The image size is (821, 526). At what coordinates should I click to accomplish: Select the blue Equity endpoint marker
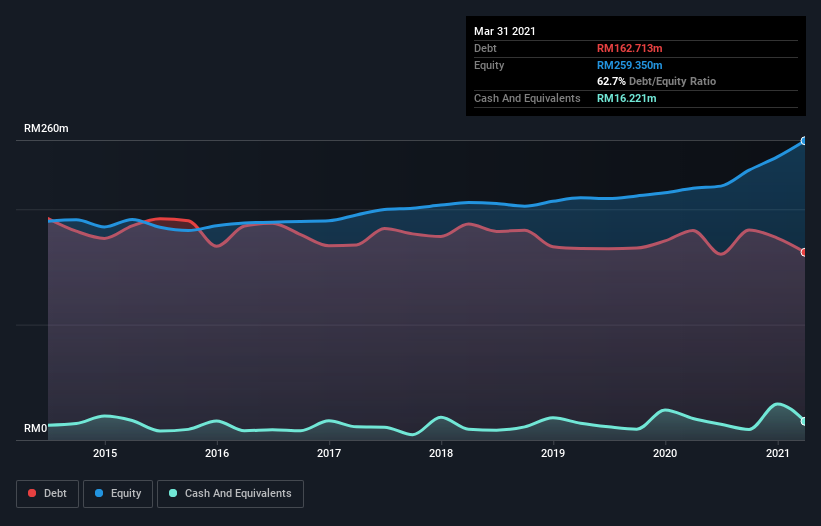point(804,141)
